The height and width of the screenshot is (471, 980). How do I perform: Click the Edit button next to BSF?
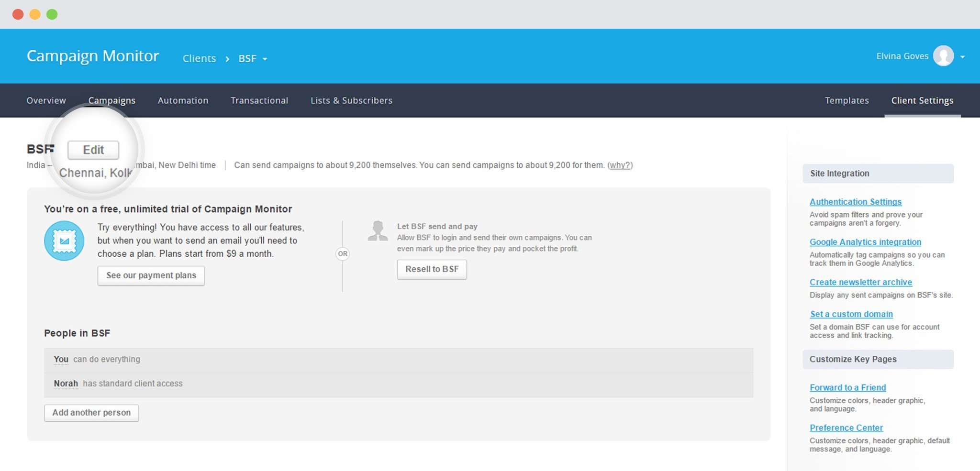coord(93,150)
